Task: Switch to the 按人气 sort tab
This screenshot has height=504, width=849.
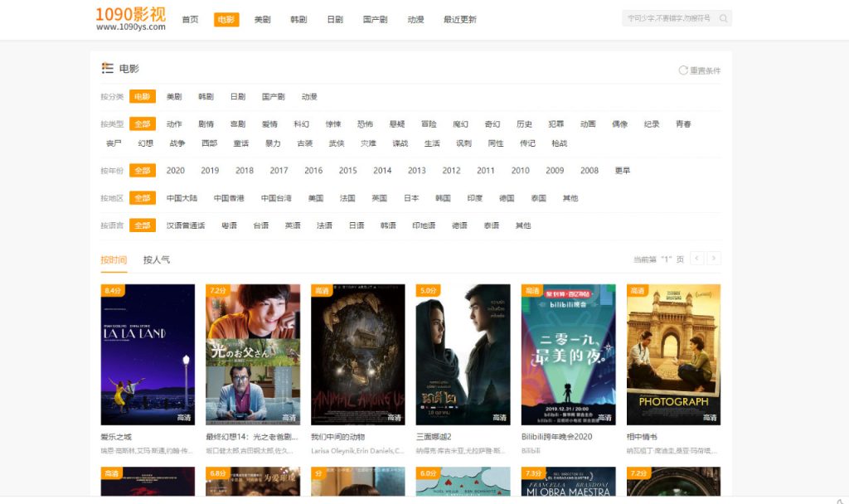Action: click(x=157, y=259)
